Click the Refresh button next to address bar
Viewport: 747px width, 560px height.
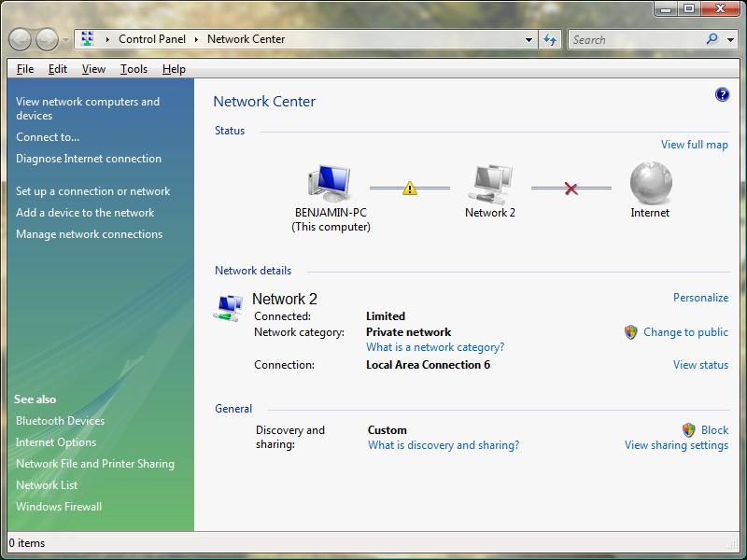coord(550,39)
